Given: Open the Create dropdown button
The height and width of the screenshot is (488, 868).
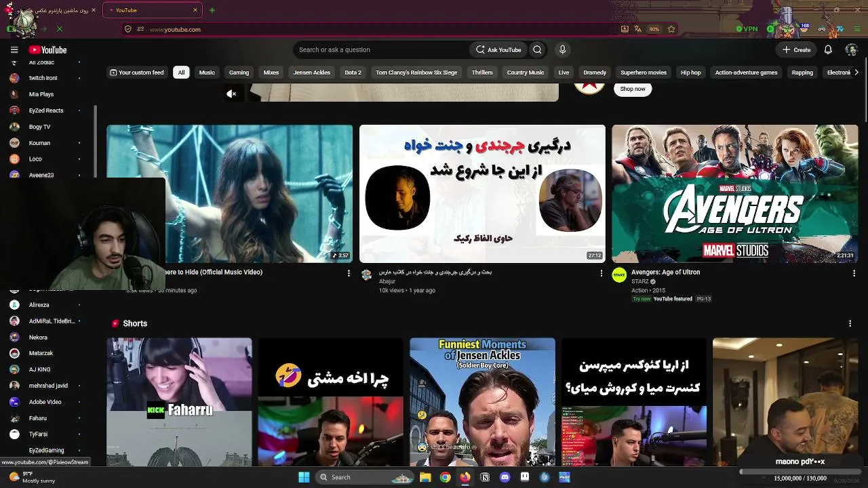Looking at the screenshot, I should (x=796, y=49).
